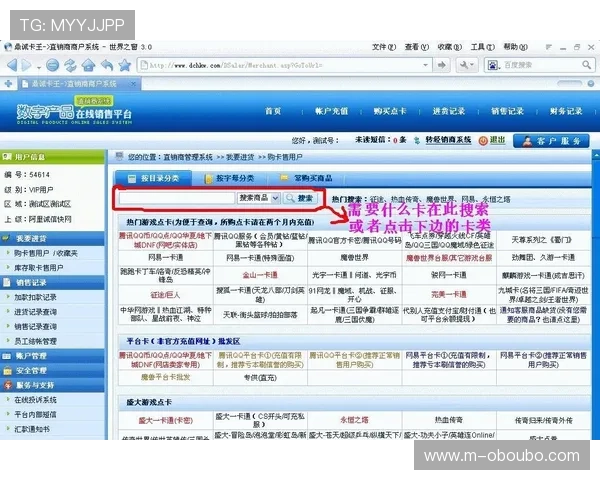Open 加款扣款记录 in the sidebar
This screenshot has width=600, height=480.
tap(35, 297)
